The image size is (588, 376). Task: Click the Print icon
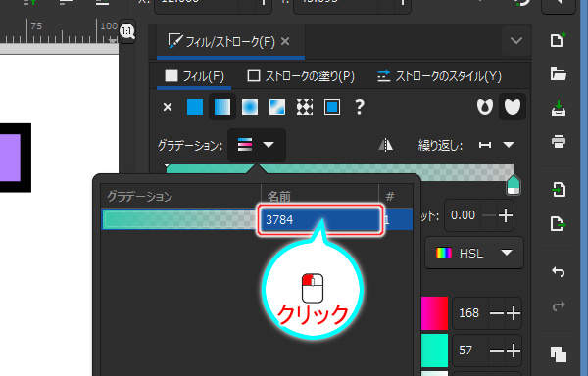click(x=558, y=142)
